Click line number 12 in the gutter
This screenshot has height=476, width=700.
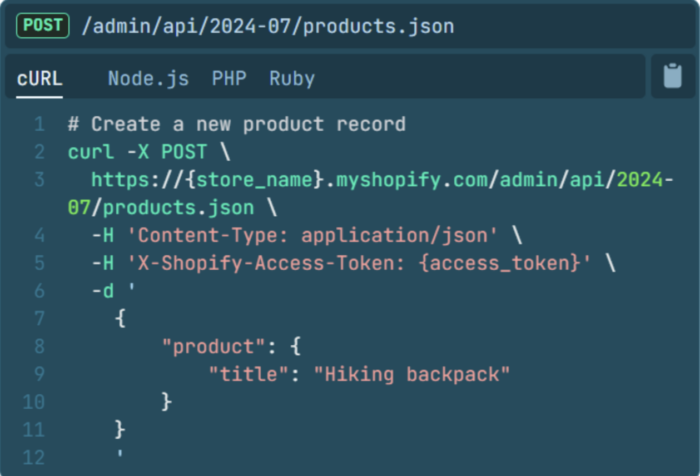point(34,457)
